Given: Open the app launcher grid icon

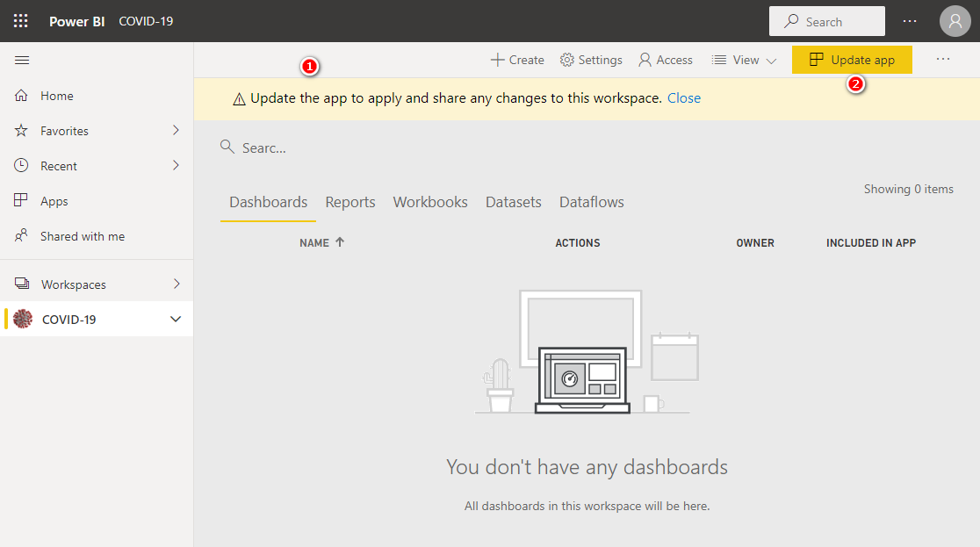Looking at the screenshot, I should (20, 21).
